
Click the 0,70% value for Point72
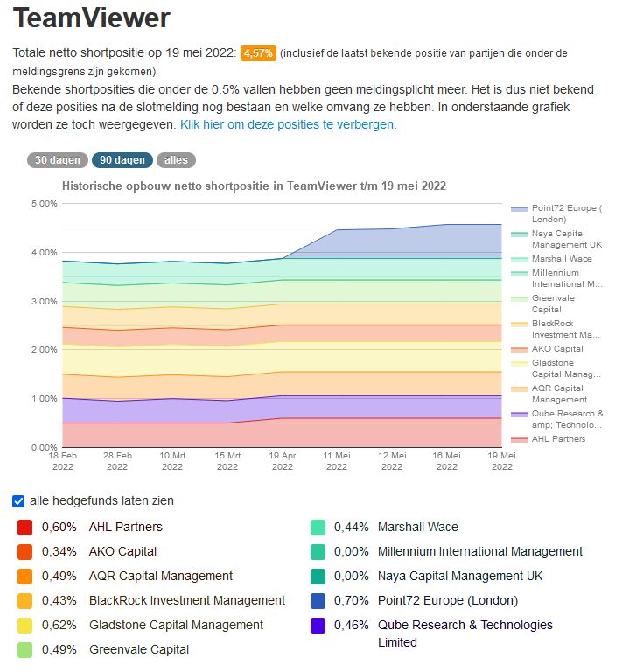point(352,601)
